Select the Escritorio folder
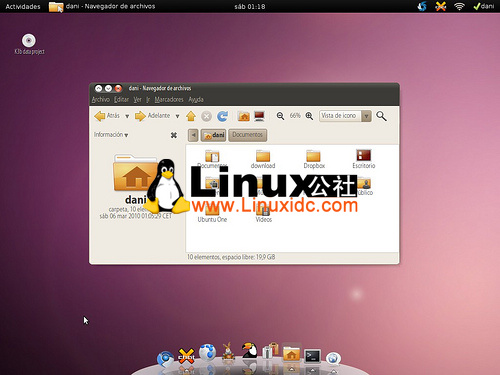The width and height of the screenshot is (500, 375). [x=364, y=159]
